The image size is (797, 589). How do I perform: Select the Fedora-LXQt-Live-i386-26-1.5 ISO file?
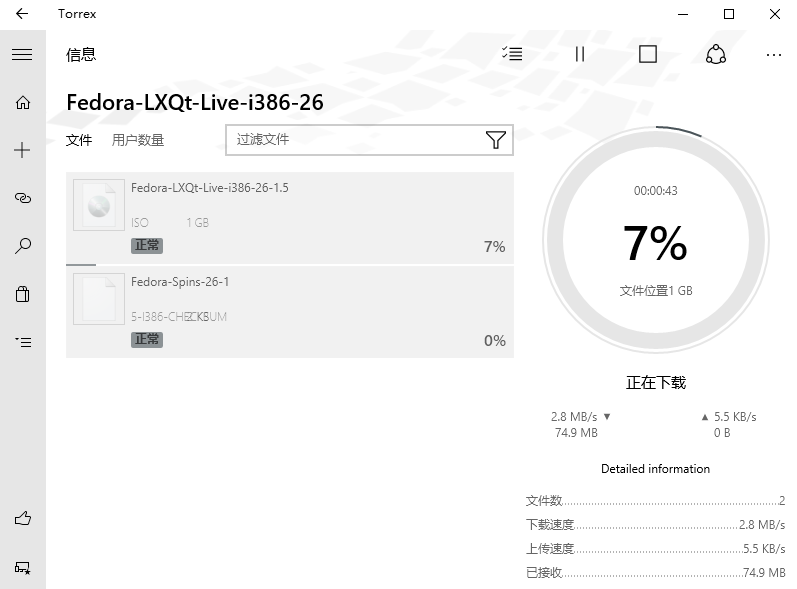(x=289, y=217)
